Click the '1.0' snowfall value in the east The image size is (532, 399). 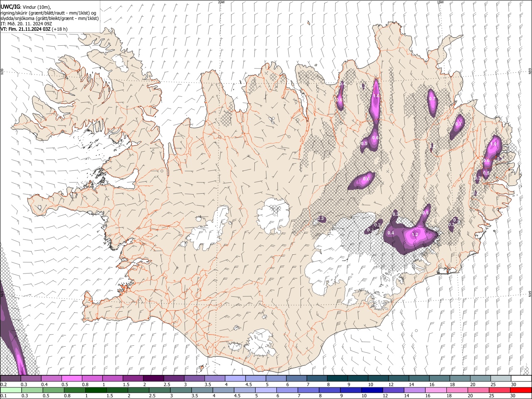494,144
